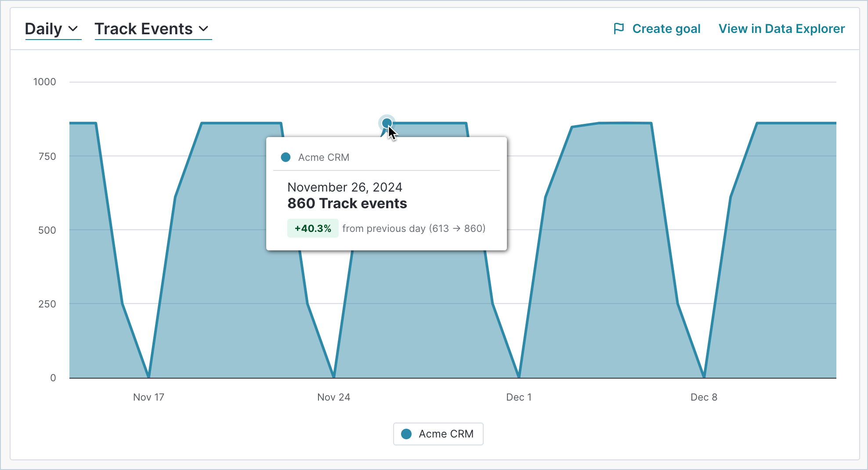Click the highlighted Nov 26 data point
This screenshot has height=470, width=868.
pos(387,123)
